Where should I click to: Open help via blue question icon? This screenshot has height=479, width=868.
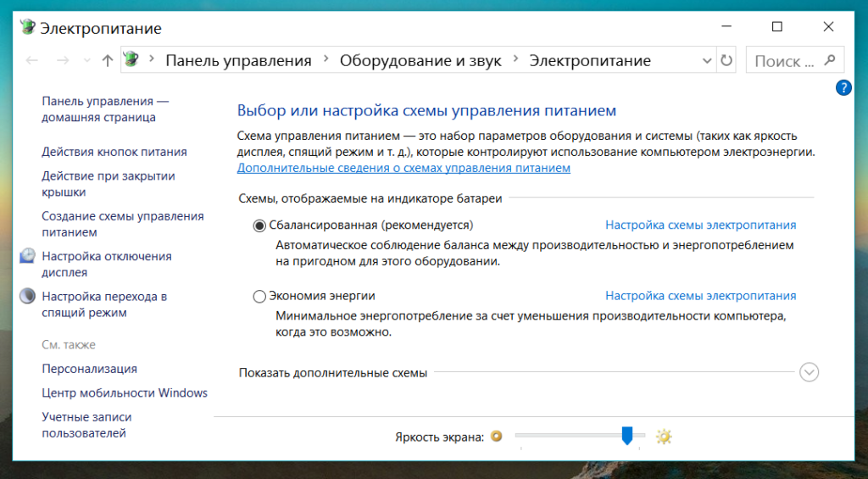(x=843, y=87)
